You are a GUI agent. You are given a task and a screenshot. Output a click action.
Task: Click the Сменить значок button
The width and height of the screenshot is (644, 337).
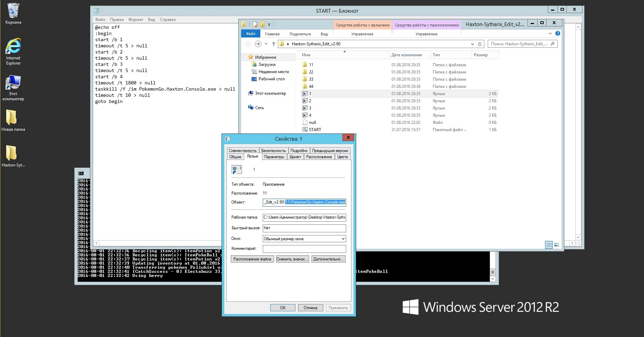[x=292, y=259]
